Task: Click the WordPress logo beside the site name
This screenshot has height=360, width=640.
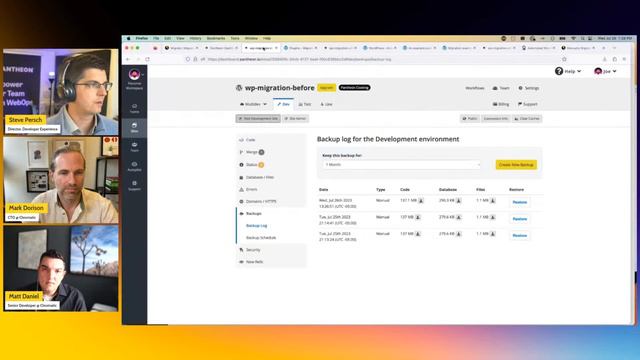Action: point(239,88)
